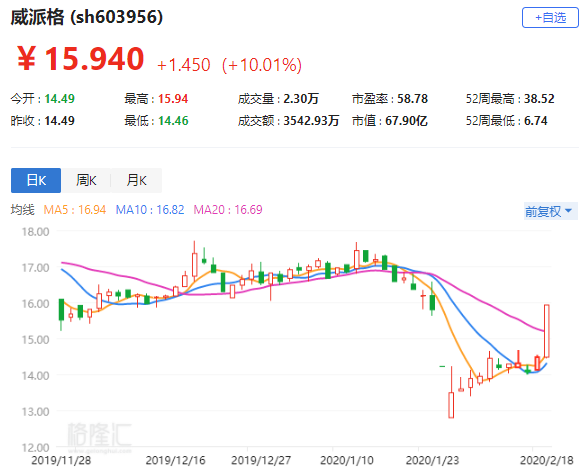The height and width of the screenshot is (471, 584).
Task: Switch to the 周K weekly chart tab
Action: point(86,180)
